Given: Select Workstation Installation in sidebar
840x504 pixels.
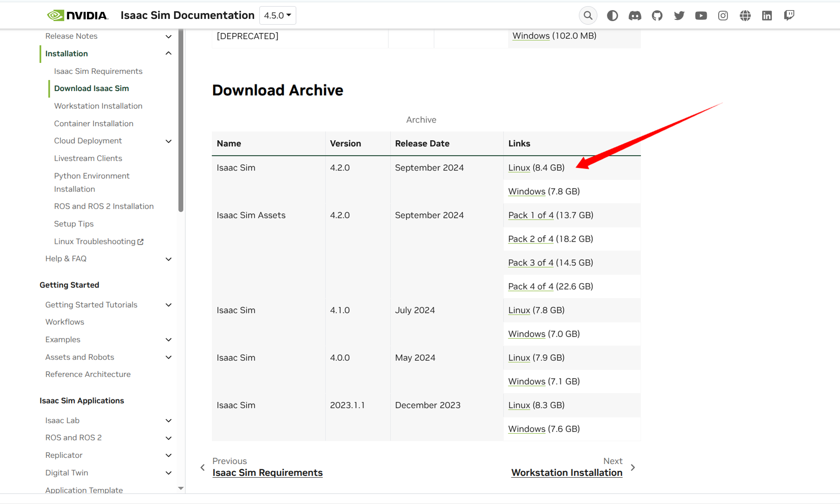Looking at the screenshot, I should (x=98, y=106).
